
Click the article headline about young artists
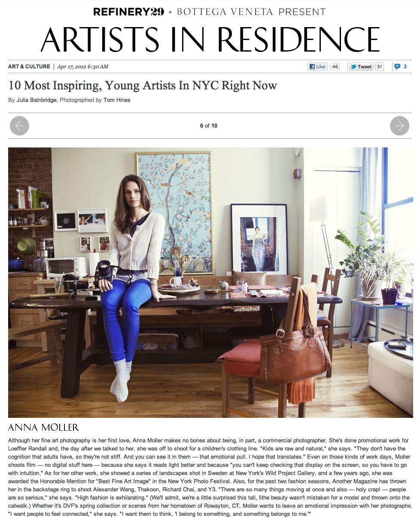(143, 85)
